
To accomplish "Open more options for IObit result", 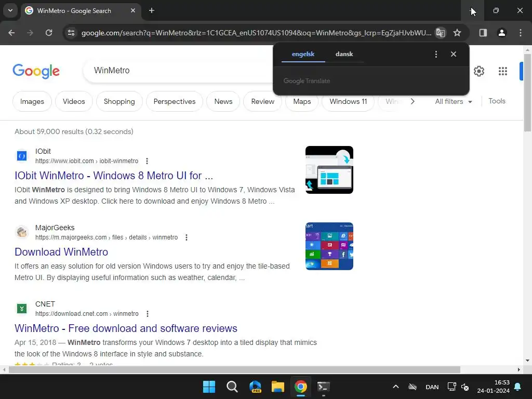I will (147, 161).
